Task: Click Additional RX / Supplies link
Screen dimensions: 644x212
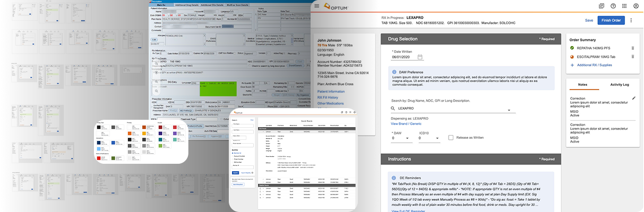Action: (596, 65)
